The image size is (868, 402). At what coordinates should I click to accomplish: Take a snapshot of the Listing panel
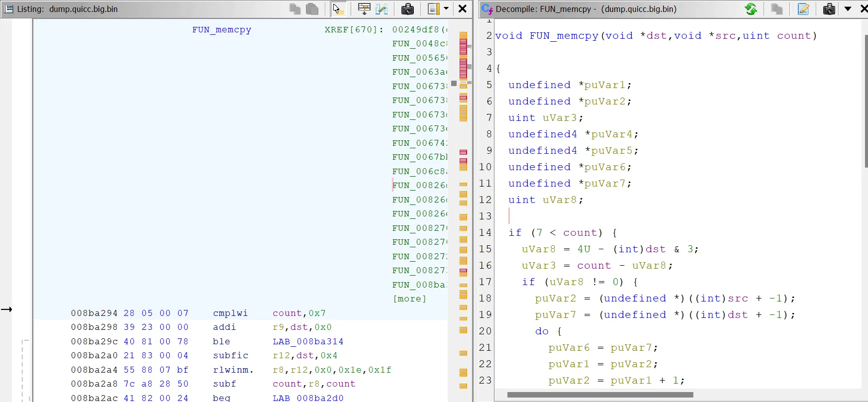click(407, 9)
